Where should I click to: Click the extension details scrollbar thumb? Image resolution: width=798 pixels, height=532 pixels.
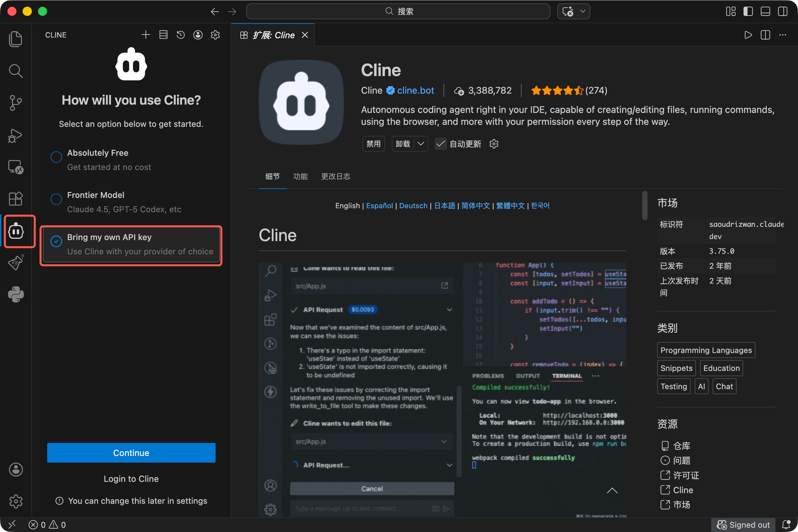click(x=644, y=206)
